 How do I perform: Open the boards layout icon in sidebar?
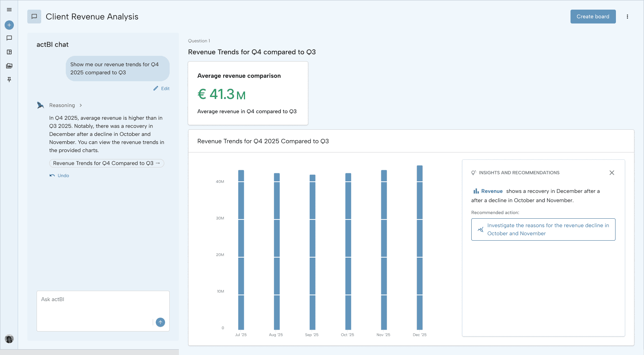(x=9, y=52)
